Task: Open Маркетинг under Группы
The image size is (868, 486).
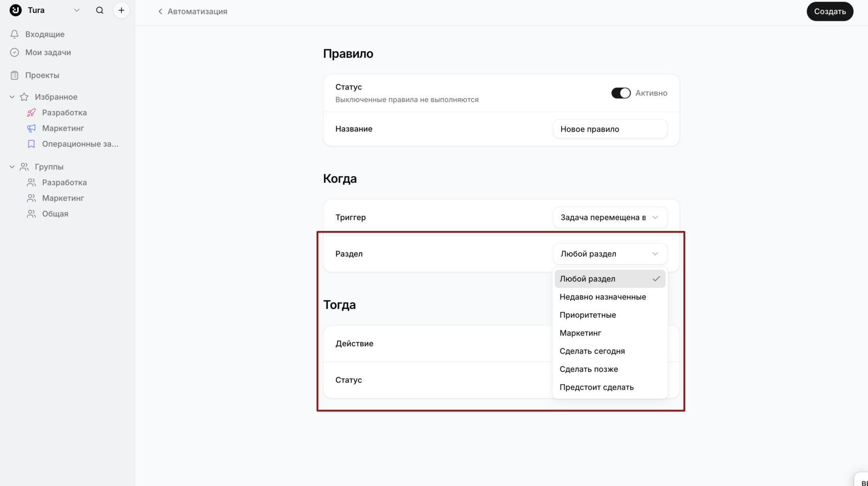Action: tap(63, 198)
